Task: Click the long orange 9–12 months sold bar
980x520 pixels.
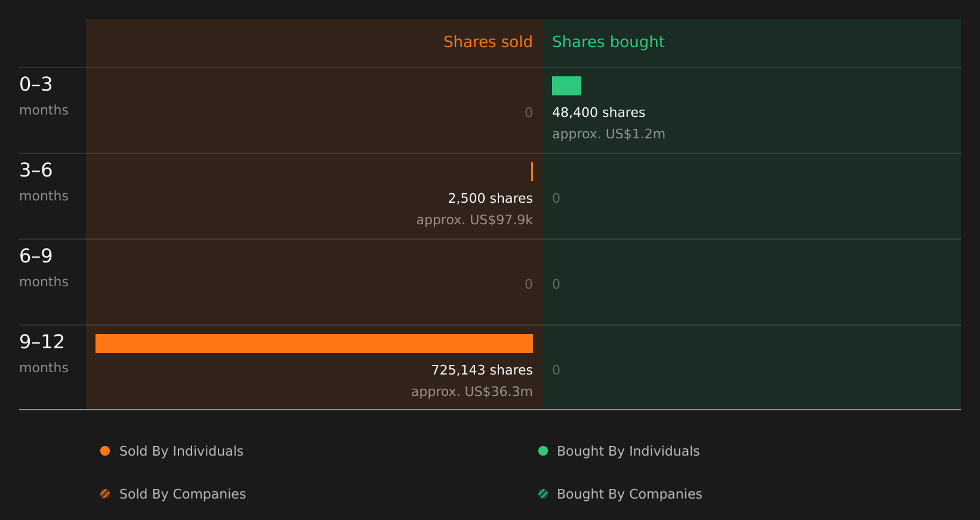Action: tap(314, 343)
